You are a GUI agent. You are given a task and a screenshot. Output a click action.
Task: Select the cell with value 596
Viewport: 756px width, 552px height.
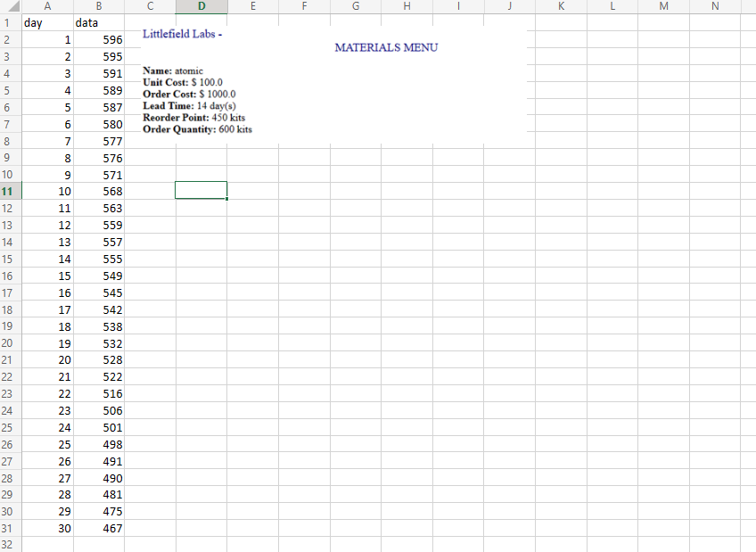98,39
